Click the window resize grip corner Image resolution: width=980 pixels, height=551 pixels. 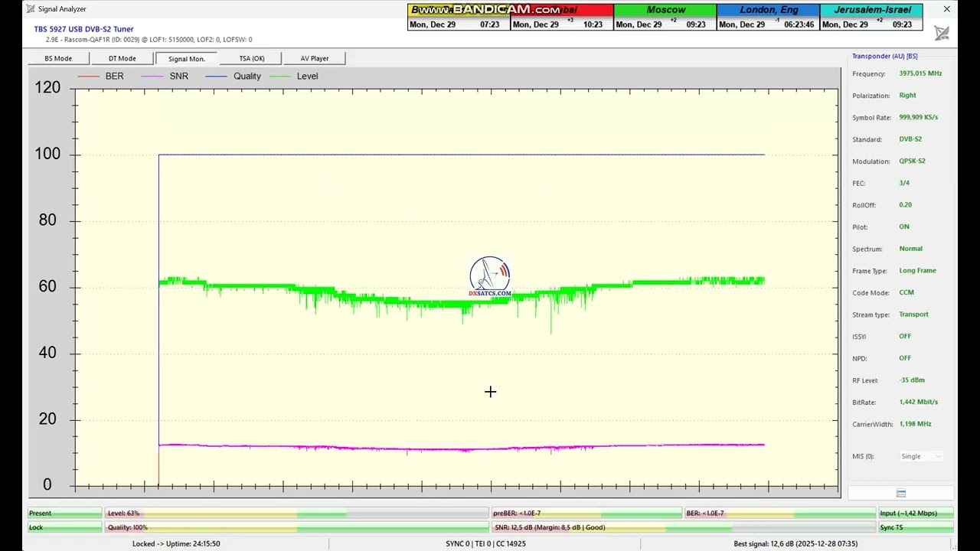coord(952,546)
